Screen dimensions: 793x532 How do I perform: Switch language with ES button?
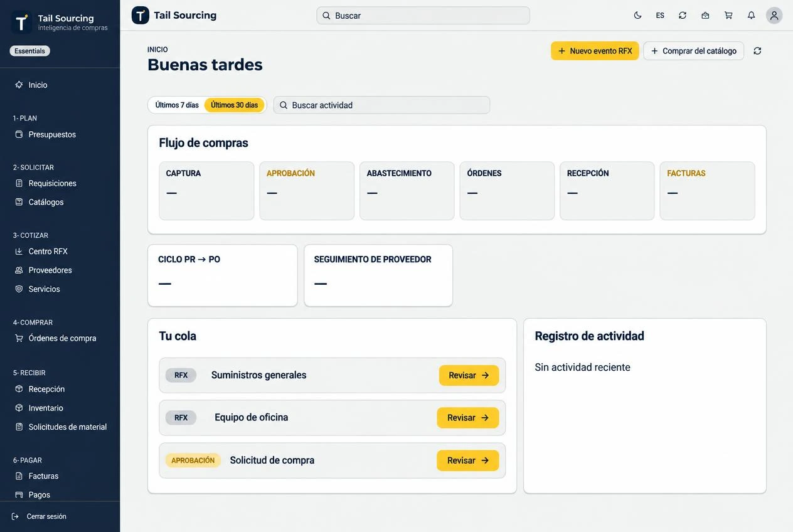click(x=660, y=16)
